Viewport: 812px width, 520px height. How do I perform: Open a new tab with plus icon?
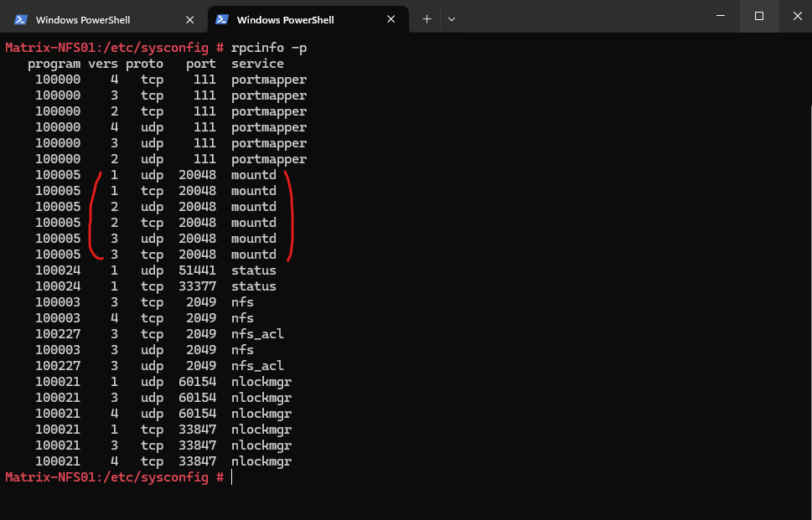pyautogui.click(x=427, y=19)
